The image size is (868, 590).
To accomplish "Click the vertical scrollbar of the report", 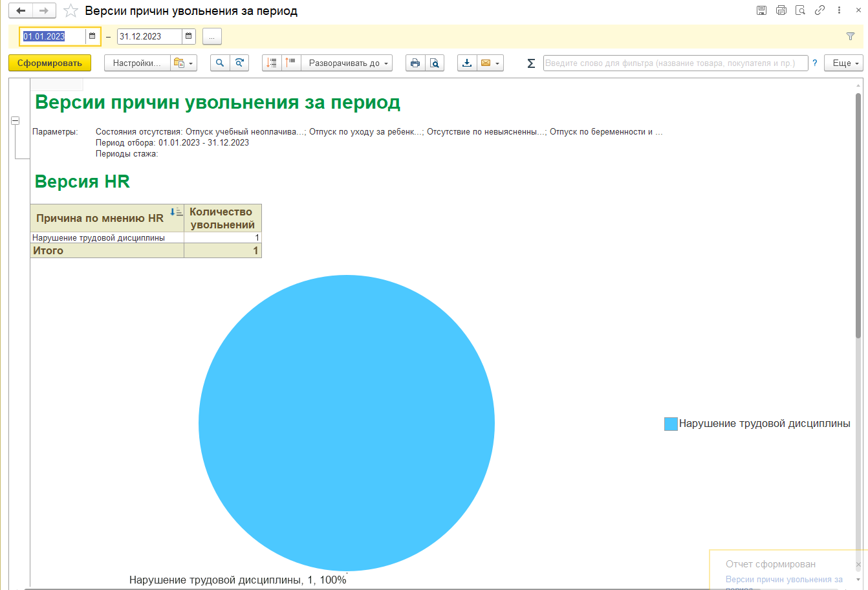I will click(858, 215).
